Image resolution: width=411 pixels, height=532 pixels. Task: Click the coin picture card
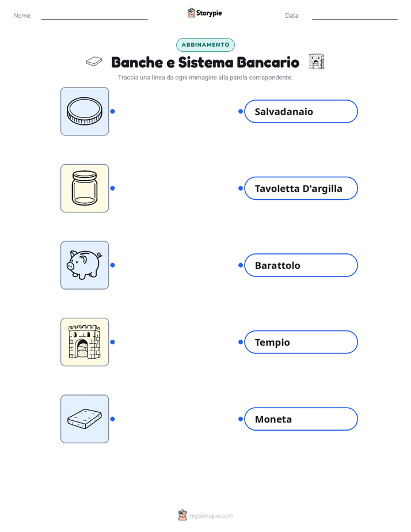coord(85,111)
